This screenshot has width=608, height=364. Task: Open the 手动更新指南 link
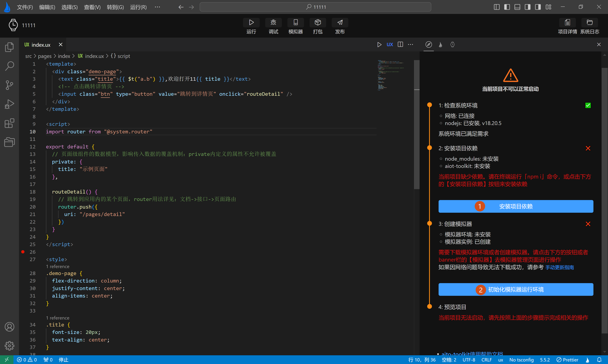(559, 267)
